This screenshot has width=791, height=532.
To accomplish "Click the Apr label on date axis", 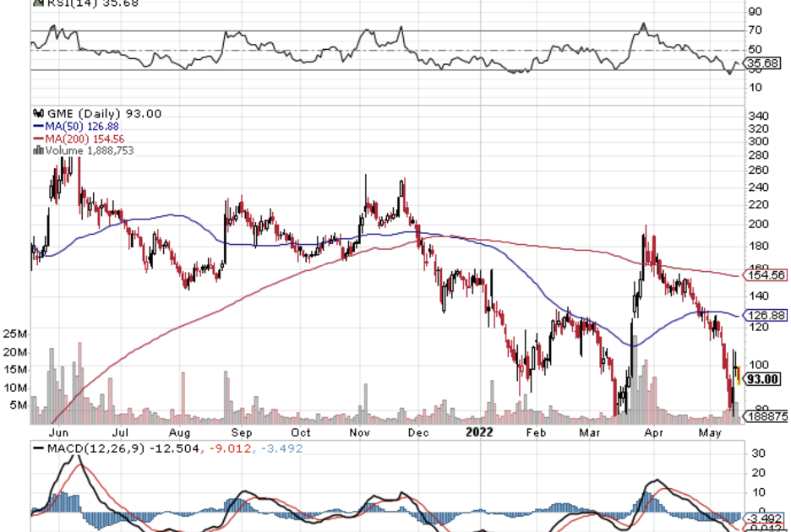I will (652, 432).
